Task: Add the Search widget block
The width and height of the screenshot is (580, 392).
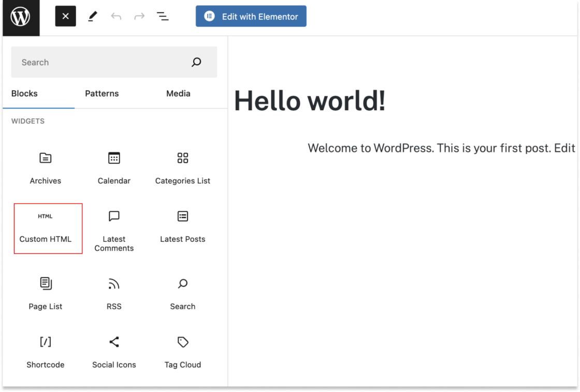Action: pyautogui.click(x=182, y=292)
